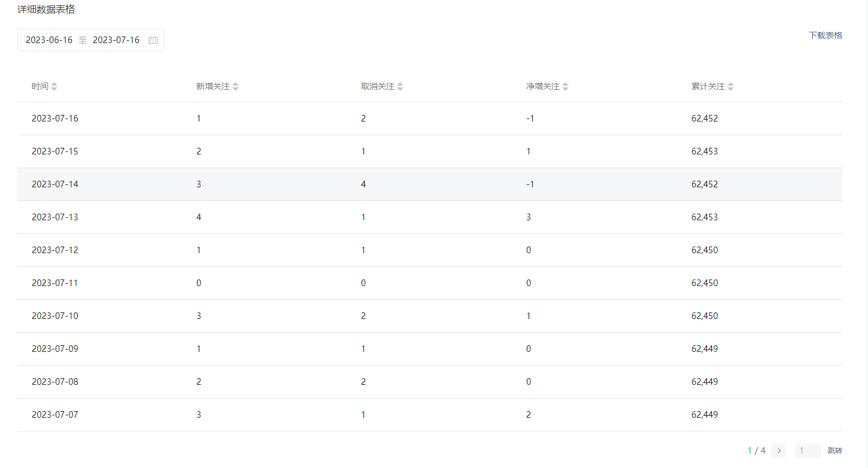Select cumulative value 62,453 in 2023-07-15 row

[704, 151]
